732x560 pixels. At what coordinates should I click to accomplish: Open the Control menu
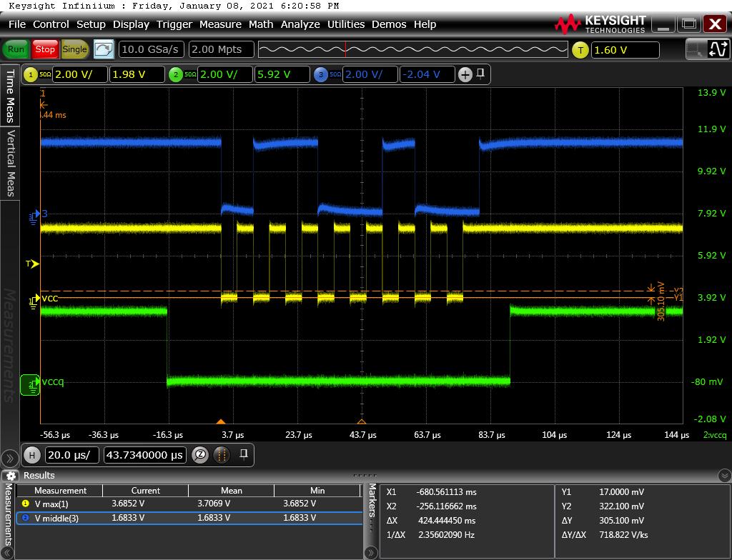[x=51, y=24]
